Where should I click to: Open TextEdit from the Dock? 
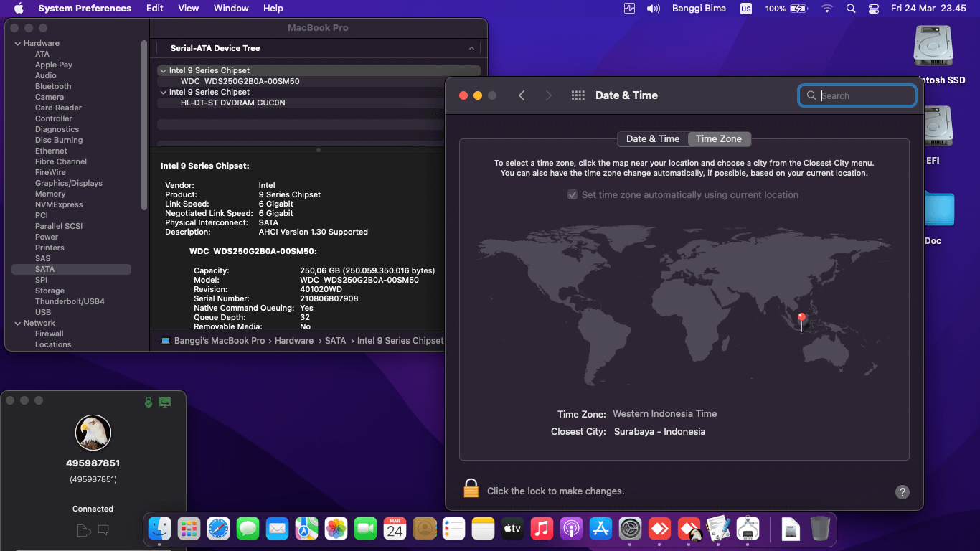(x=718, y=529)
